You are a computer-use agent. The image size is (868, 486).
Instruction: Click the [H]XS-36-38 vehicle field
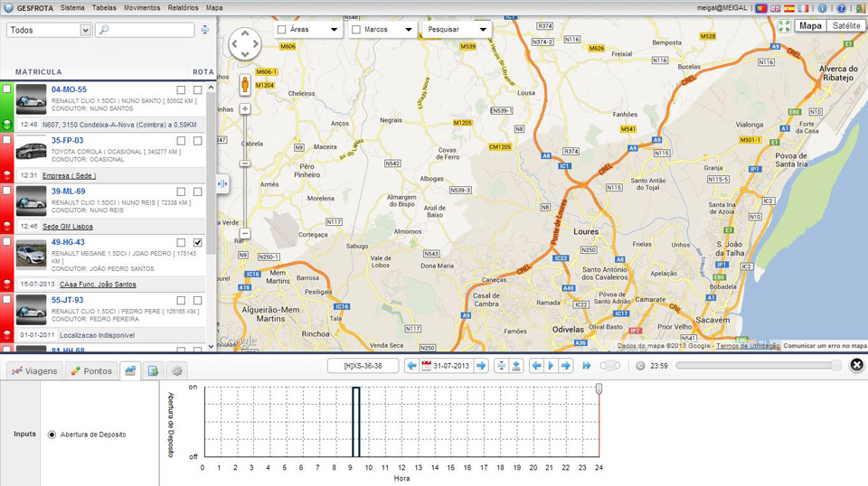point(363,366)
